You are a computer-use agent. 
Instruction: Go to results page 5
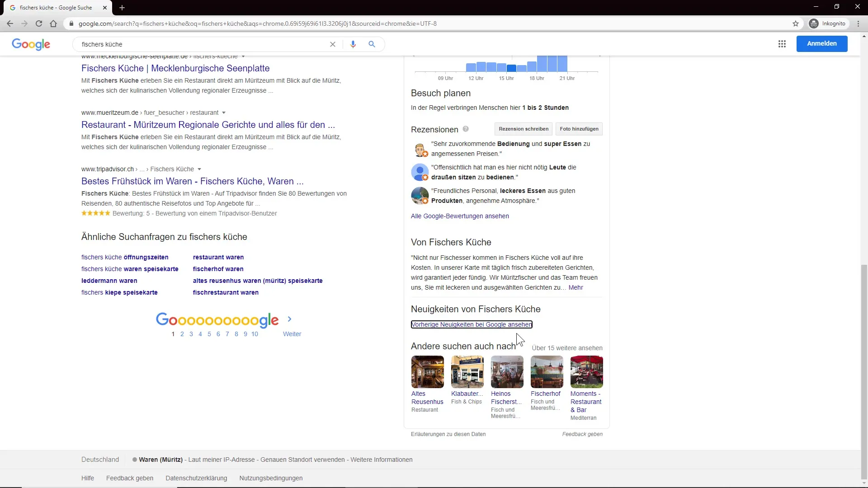pos(209,334)
